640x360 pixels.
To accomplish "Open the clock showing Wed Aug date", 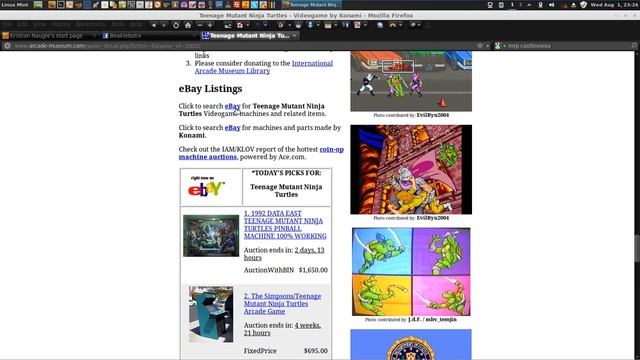I will pyautogui.click(x=614, y=5).
